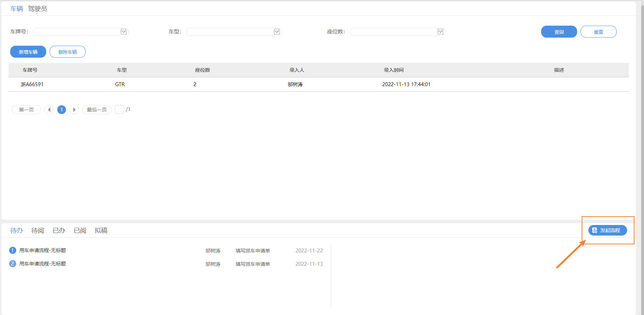Switch to the 已办 tab
Viewport: 644px width, 315px height.
tap(59, 230)
